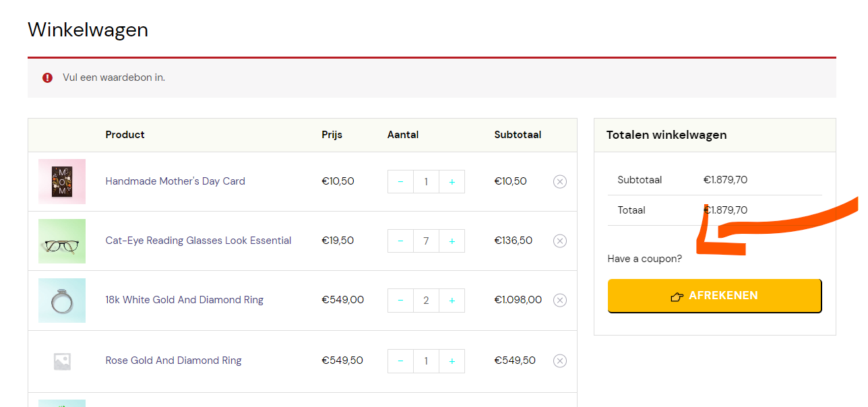Viewport: 868px width, 407px height.
Task: Click the red error alert icon
Action: pyautogui.click(x=47, y=77)
